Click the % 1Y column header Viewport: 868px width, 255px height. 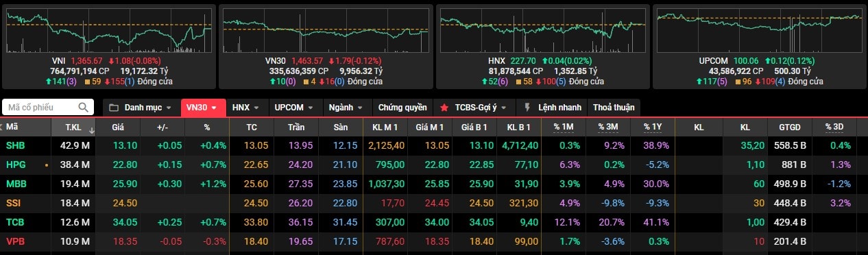coord(653,127)
